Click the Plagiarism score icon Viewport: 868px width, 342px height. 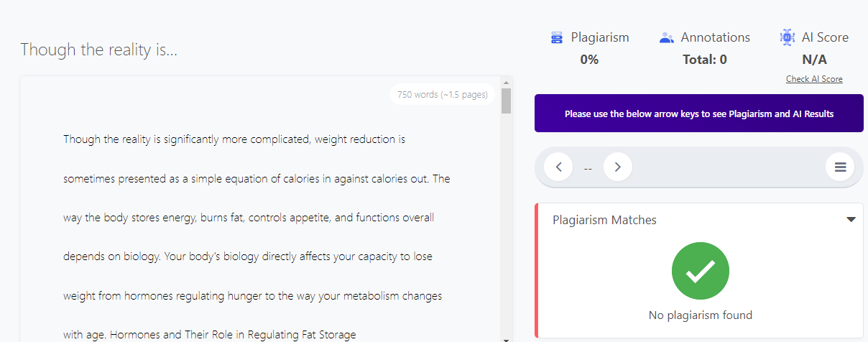(557, 38)
